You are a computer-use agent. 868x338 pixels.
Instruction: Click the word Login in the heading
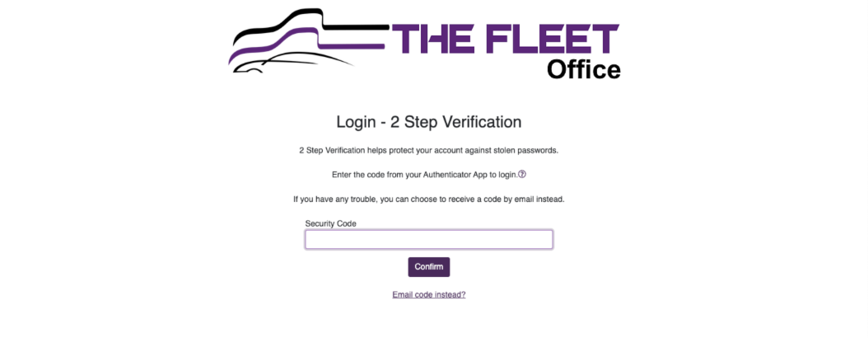coord(356,122)
